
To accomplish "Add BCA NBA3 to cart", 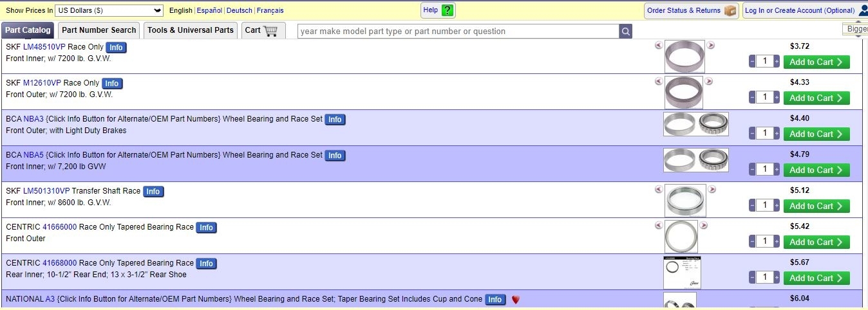I will tap(816, 134).
